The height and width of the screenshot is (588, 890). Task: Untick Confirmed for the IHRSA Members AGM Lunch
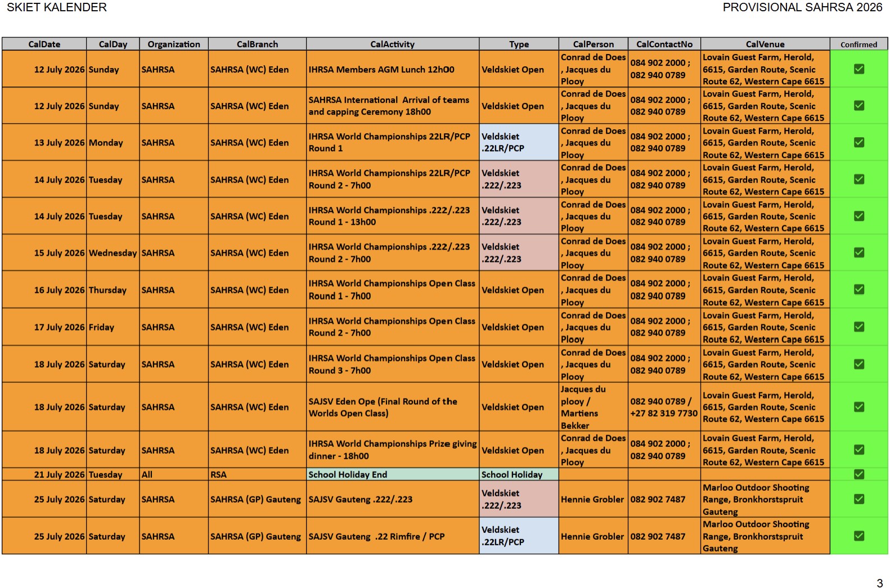pos(858,69)
